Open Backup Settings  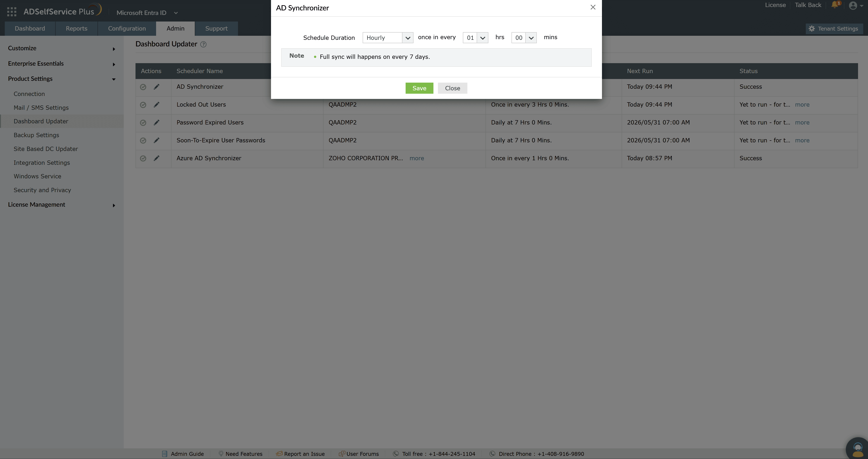pyautogui.click(x=36, y=135)
